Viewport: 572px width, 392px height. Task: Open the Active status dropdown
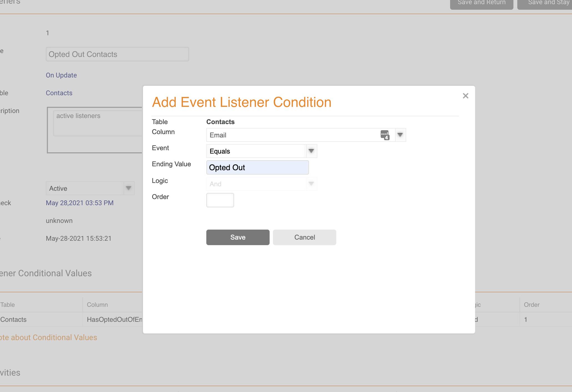90,189
